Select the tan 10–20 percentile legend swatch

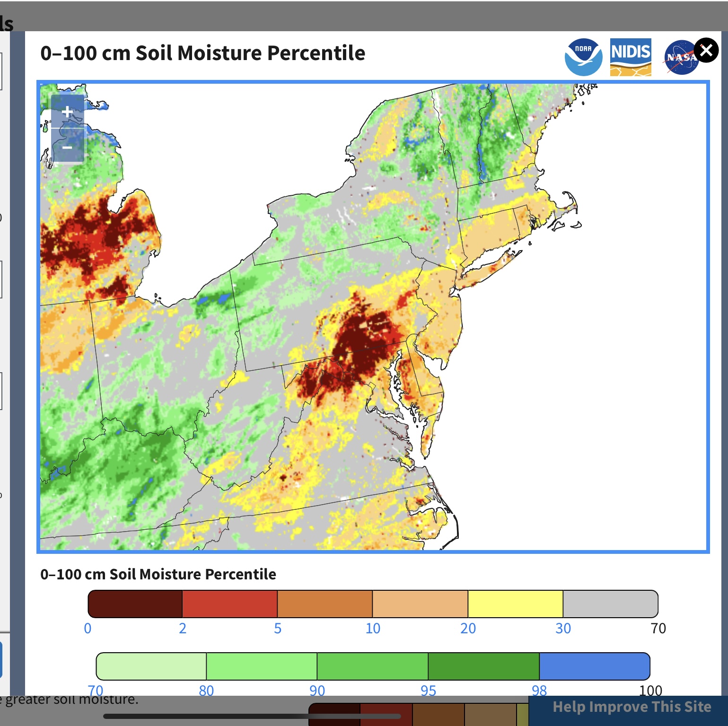pyautogui.click(x=420, y=604)
